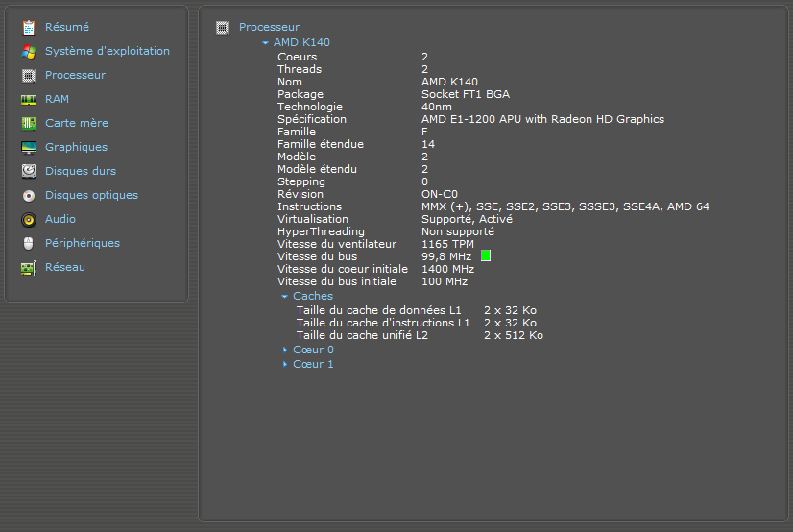Click the Périphériques mouse icon
Screen dimensions: 793x532
pos(29,244)
